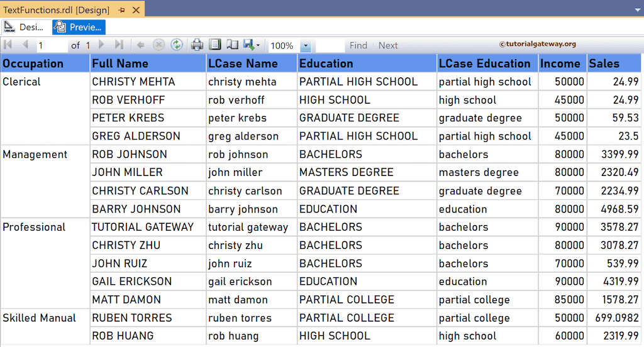Image resolution: width=644 pixels, height=347 pixels.
Task: Click sales value 3399.99
Action: [x=614, y=154]
